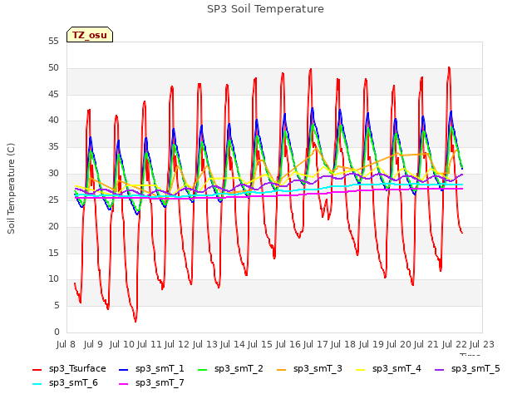Screen dimensions: 532x399
Task: Click the Jul 20 x-axis tick label
Action: tap(398, 344)
